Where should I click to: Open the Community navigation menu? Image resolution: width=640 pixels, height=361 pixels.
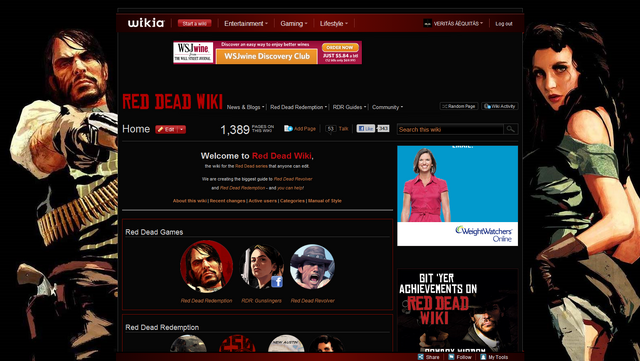click(387, 107)
